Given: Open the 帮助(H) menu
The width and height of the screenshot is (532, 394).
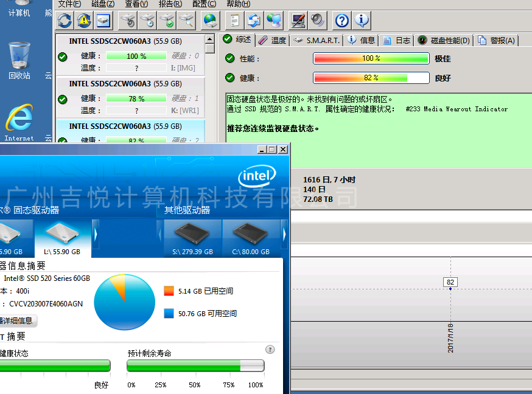Looking at the screenshot, I should pos(238,4).
